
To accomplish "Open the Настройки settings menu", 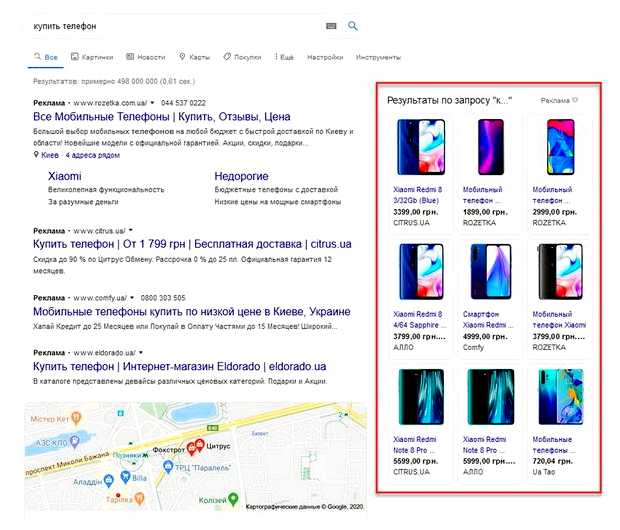I will tap(325, 57).
